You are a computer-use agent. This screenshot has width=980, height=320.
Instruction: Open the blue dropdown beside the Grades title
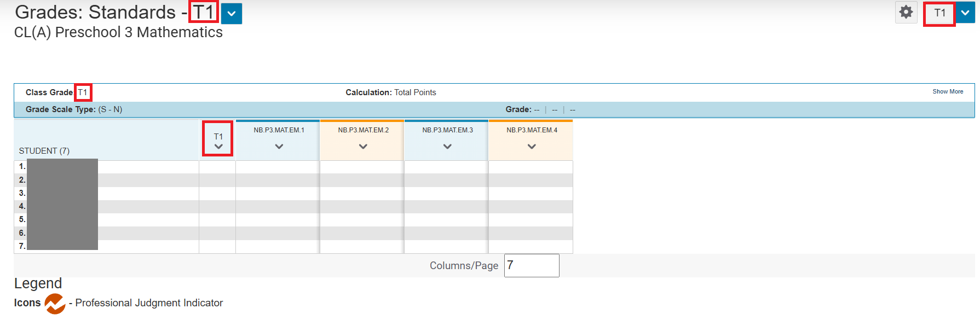[232, 14]
